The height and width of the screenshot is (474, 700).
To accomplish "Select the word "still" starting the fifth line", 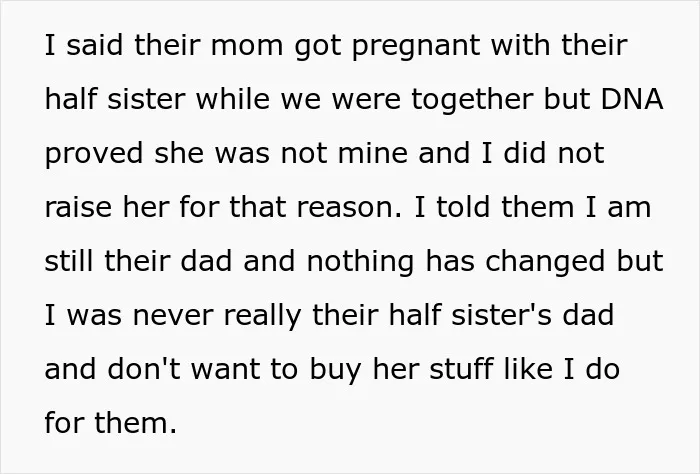I will coord(70,261).
